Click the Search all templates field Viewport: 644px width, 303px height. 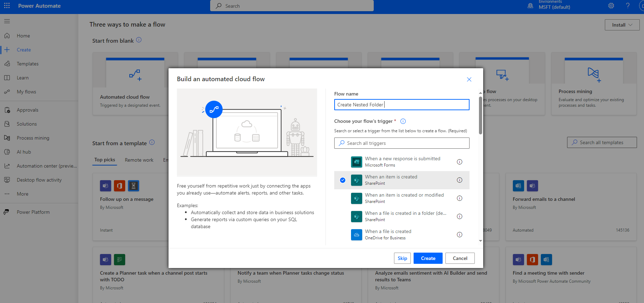[x=602, y=142]
